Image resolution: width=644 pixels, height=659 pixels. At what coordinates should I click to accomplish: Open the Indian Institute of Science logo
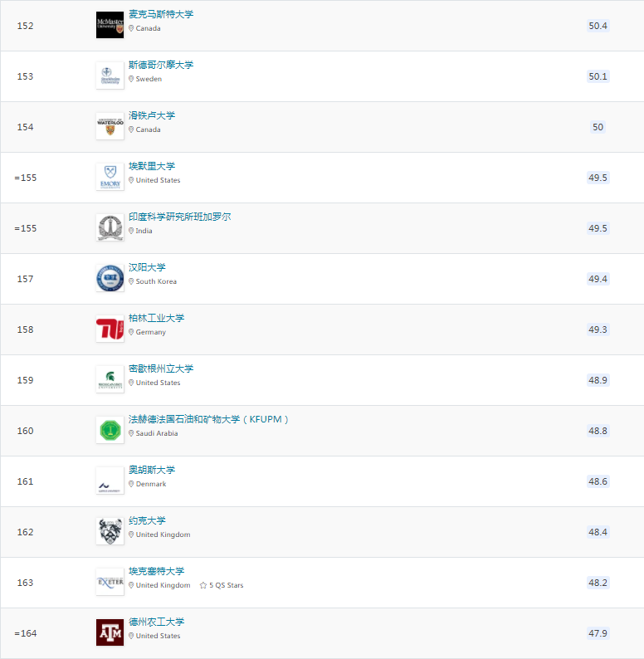(110, 227)
